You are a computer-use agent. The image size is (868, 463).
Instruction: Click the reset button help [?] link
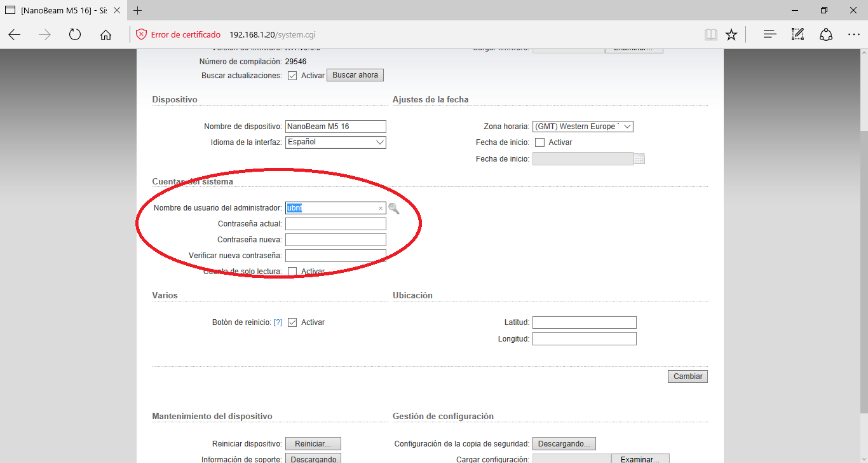point(278,322)
